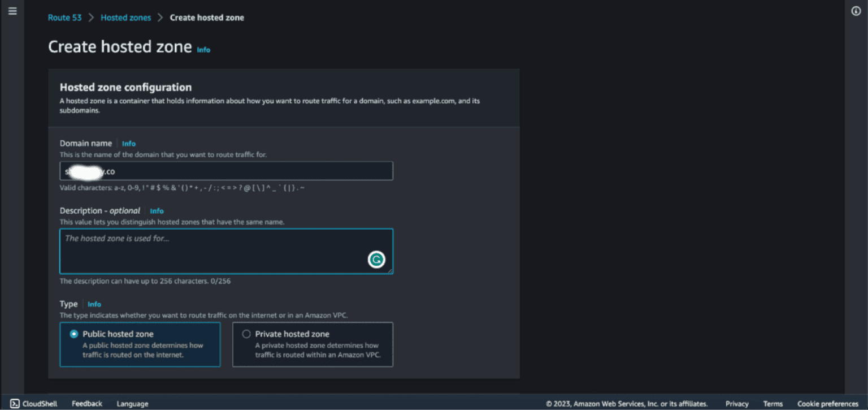Open the info panel icon top right

coord(855,10)
